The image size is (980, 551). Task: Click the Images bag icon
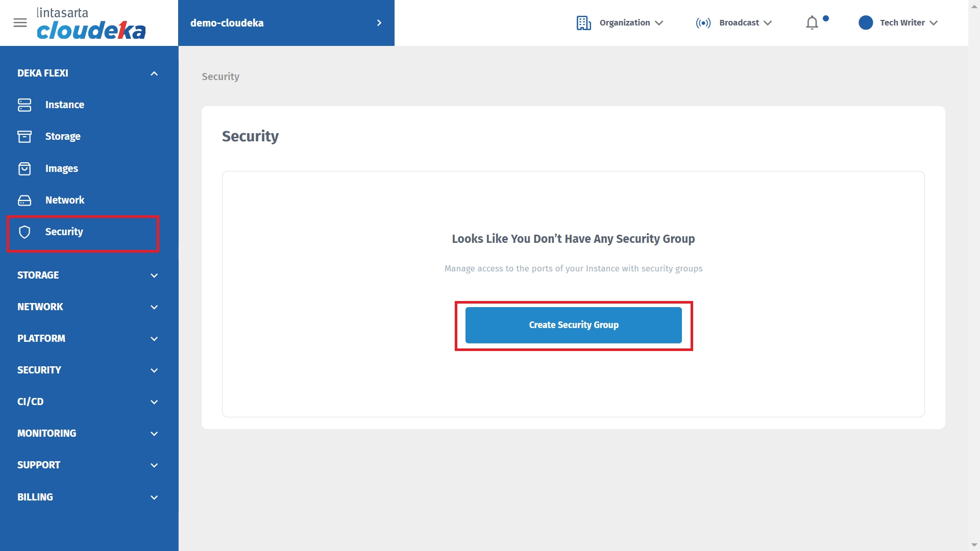coord(24,168)
